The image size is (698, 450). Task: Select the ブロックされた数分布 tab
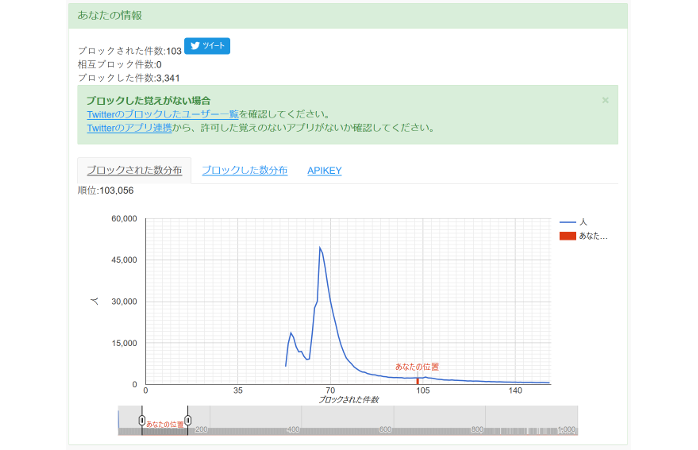pos(134,171)
